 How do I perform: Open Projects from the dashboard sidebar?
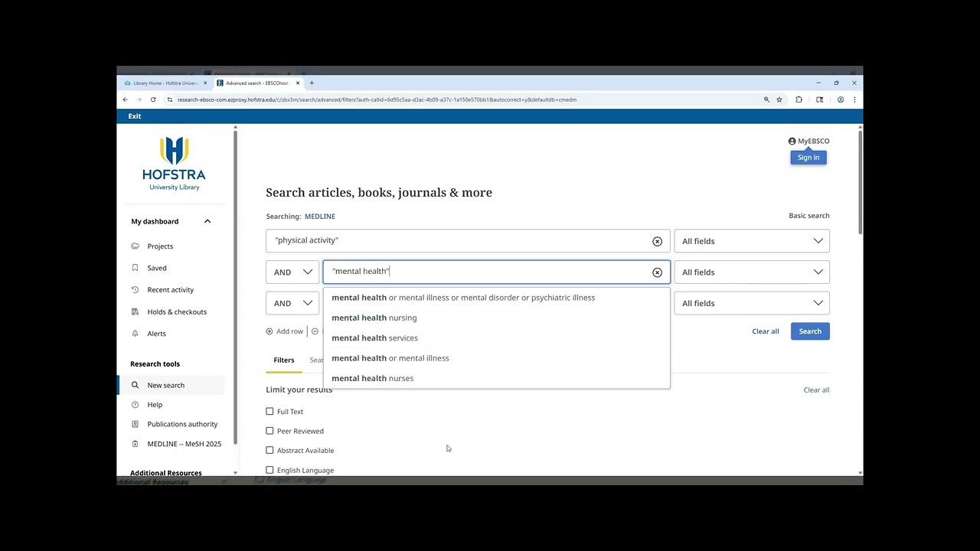(160, 246)
